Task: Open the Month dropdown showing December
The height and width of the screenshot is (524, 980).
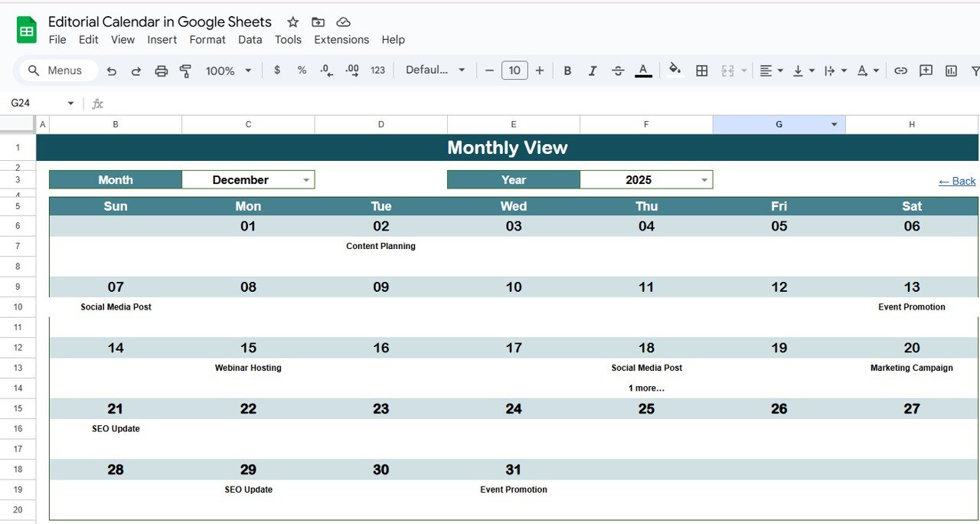Action: [306, 180]
